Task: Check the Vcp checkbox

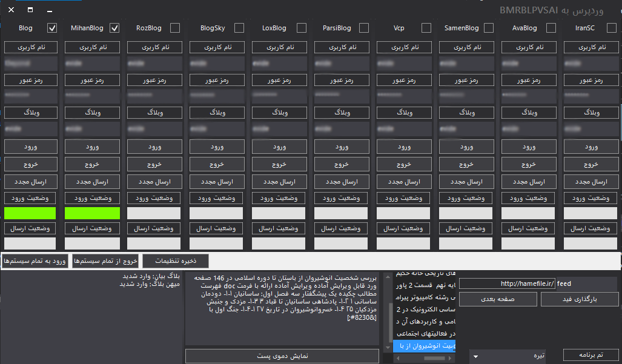Action: 426,28
